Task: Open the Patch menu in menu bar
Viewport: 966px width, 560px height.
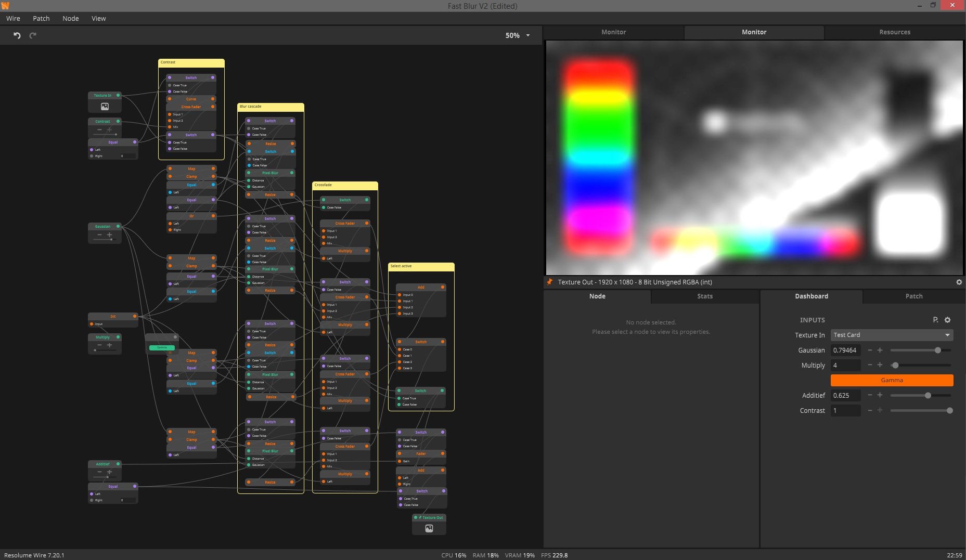Action: (41, 18)
